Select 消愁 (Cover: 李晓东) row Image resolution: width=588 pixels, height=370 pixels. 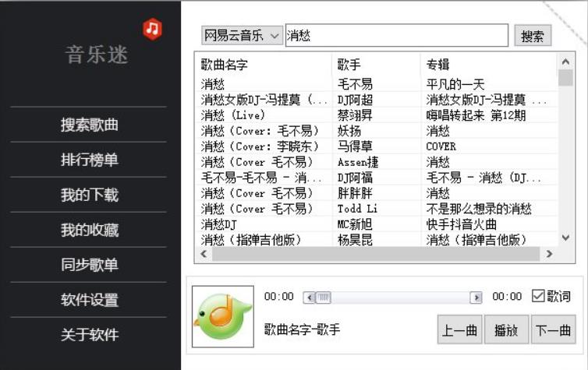[377, 146]
